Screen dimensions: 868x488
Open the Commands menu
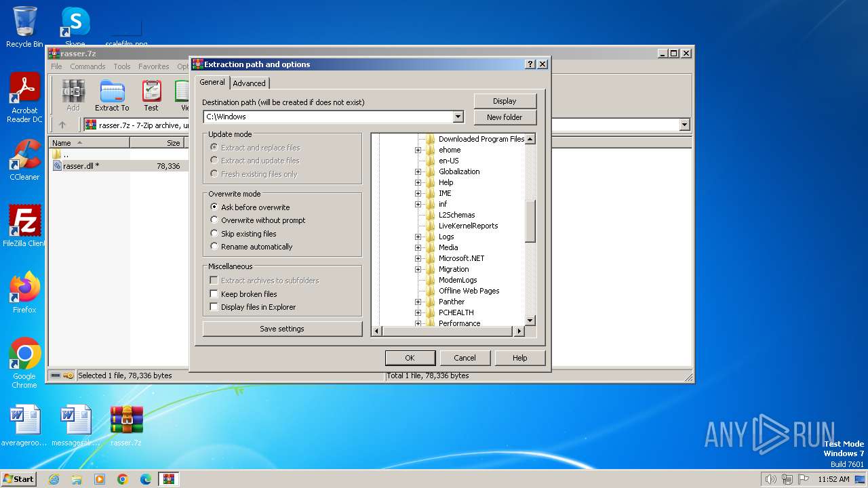tap(87, 66)
